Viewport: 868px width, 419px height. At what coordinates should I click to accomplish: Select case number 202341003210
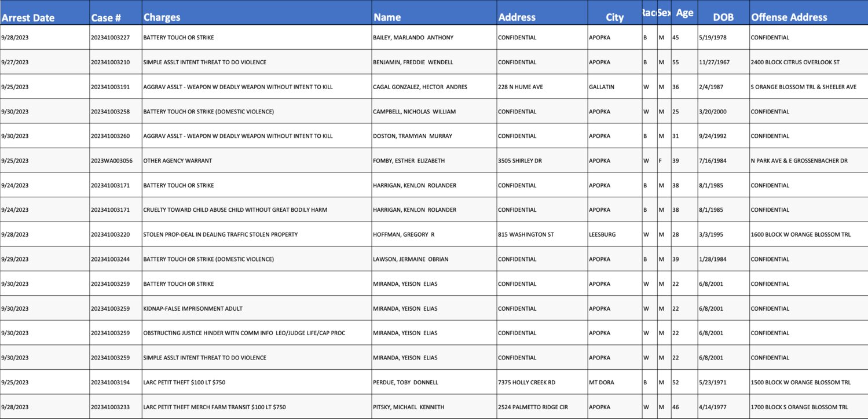[110, 63]
